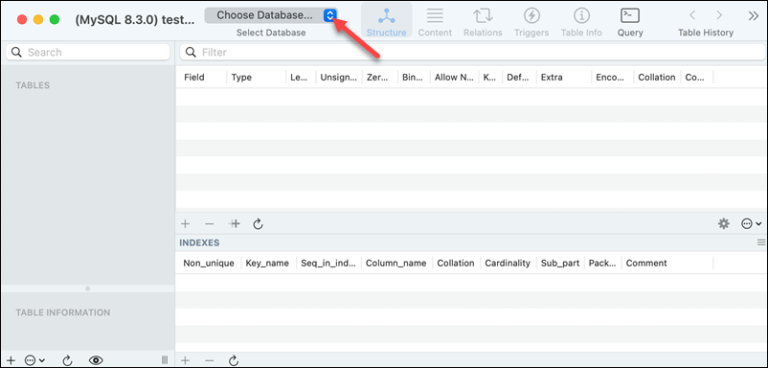Screen dimensions: 768x368
Task: Refresh the tables list in sidebar
Action: (x=68, y=360)
